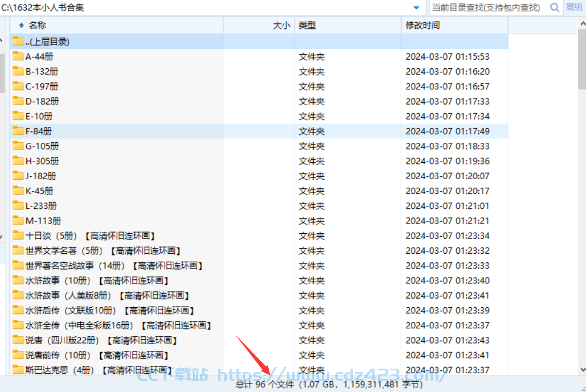Select the M-113册 folder icon

pyautogui.click(x=18, y=221)
